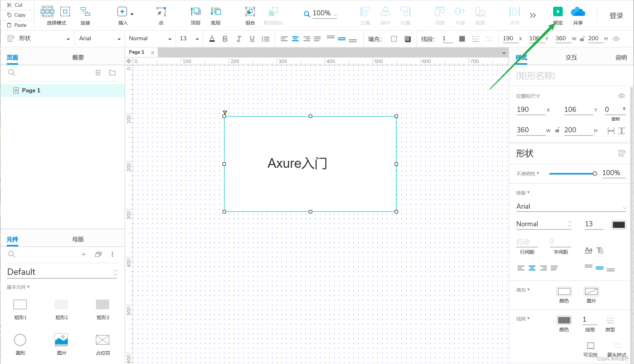Choose contained selection mode icon

pos(65,12)
